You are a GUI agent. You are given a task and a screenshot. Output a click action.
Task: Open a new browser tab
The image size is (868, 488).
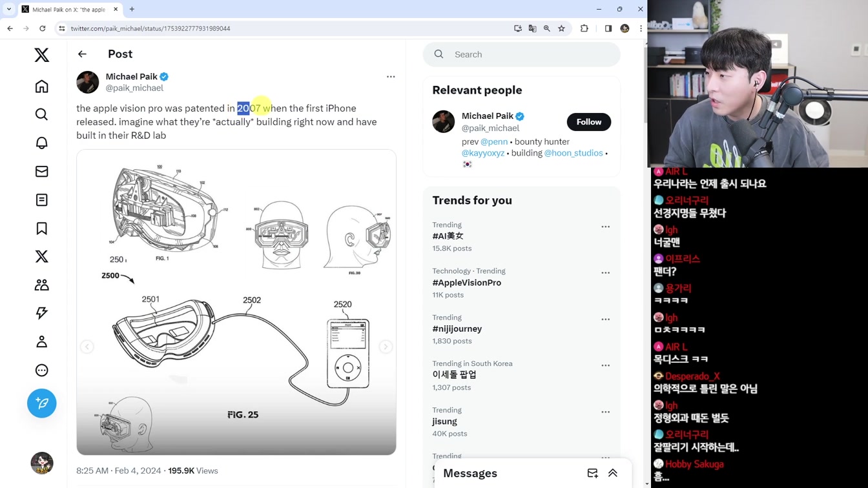132,9
